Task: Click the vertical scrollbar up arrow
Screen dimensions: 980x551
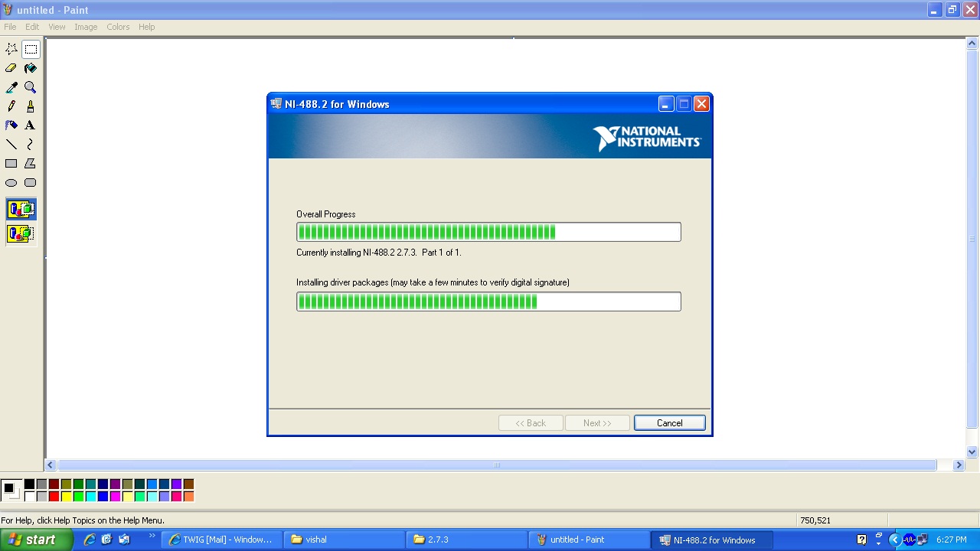Action: click(972, 44)
